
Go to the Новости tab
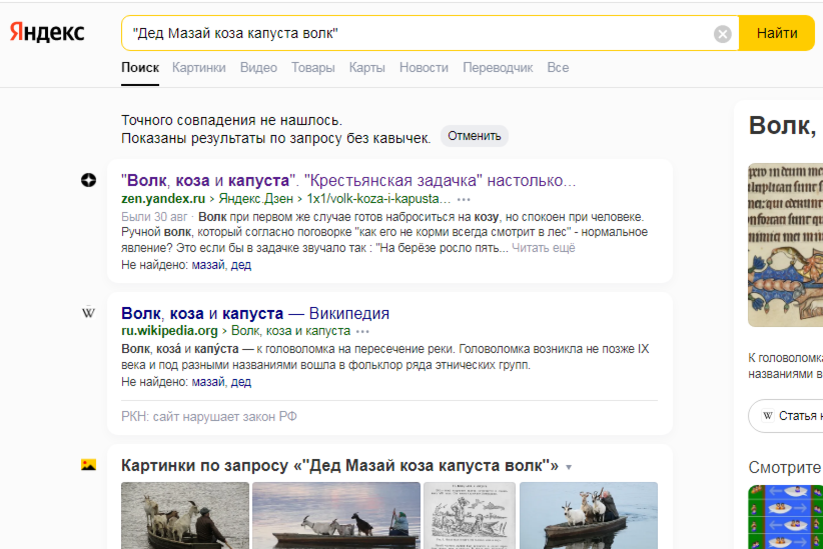pos(424,68)
